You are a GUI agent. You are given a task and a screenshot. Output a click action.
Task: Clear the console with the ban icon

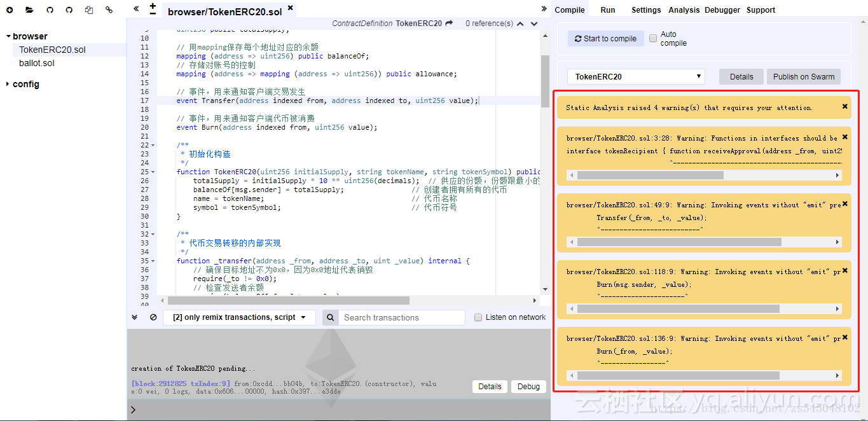153,317
